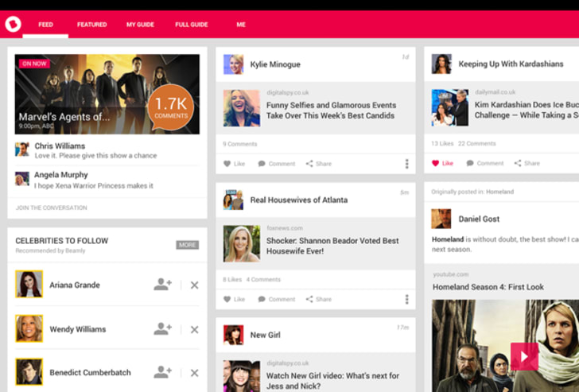This screenshot has width=579, height=392.
Task: Open Marvel's Agents show banner
Action: click(x=107, y=94)
